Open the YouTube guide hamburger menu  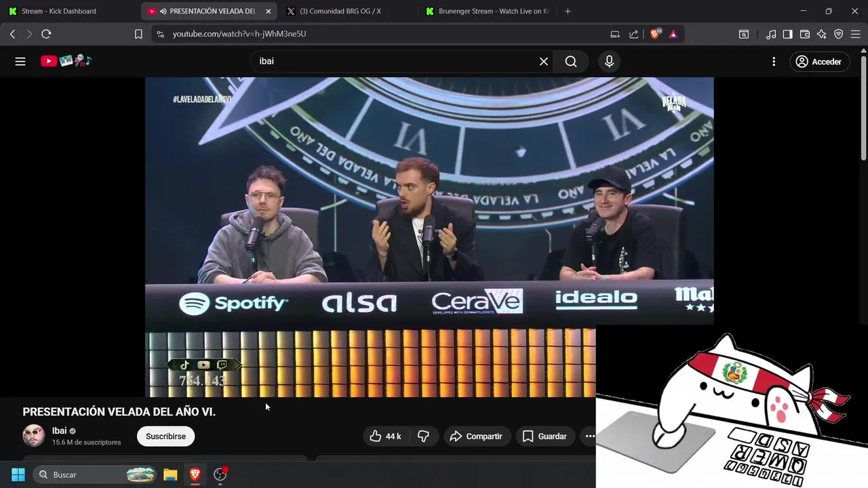(x=20, y=62)
